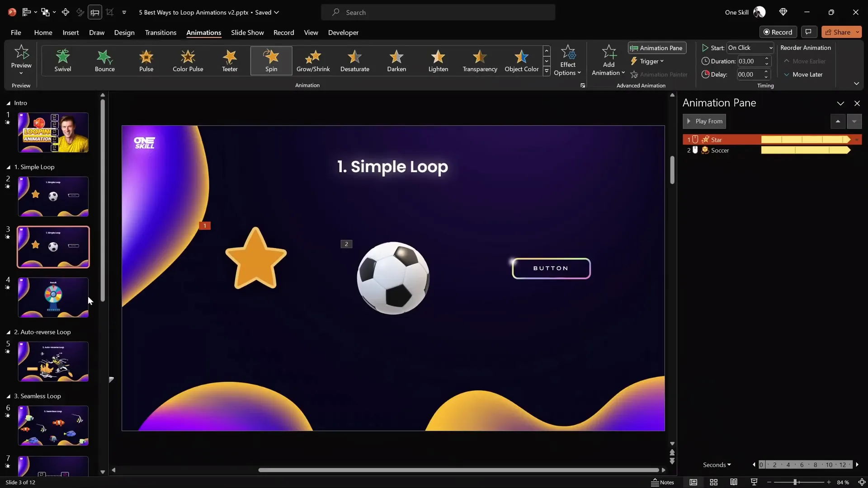Open Add Animation gallery

click(609, 61)
